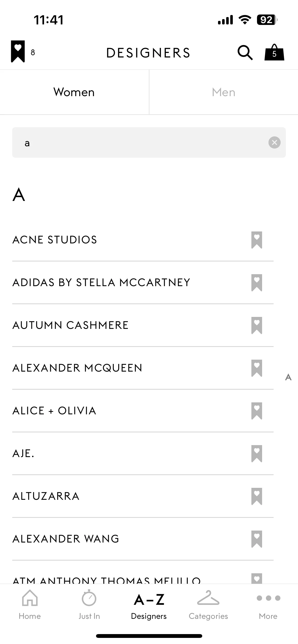Focus the designer search input field
Screen dimensions: 298x644
click(x=149, y=142)
